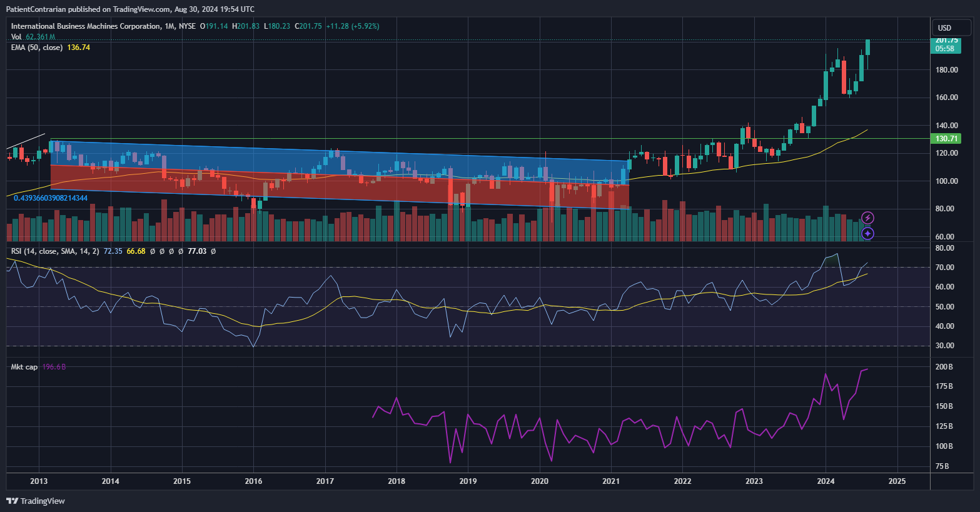
Task: Click the PatientContrarian published on TradingView.com header
Action: coord(130,9)
